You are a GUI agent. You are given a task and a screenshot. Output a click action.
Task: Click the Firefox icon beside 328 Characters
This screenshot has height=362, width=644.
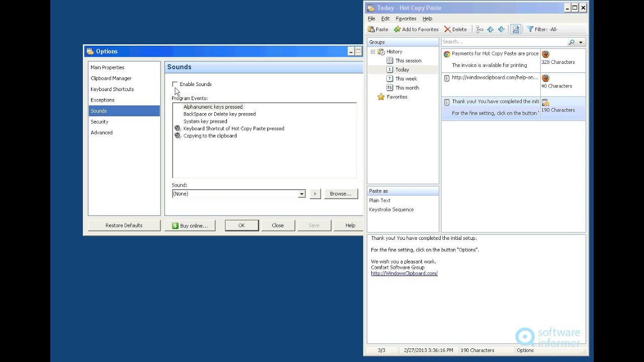click(545, 54)
